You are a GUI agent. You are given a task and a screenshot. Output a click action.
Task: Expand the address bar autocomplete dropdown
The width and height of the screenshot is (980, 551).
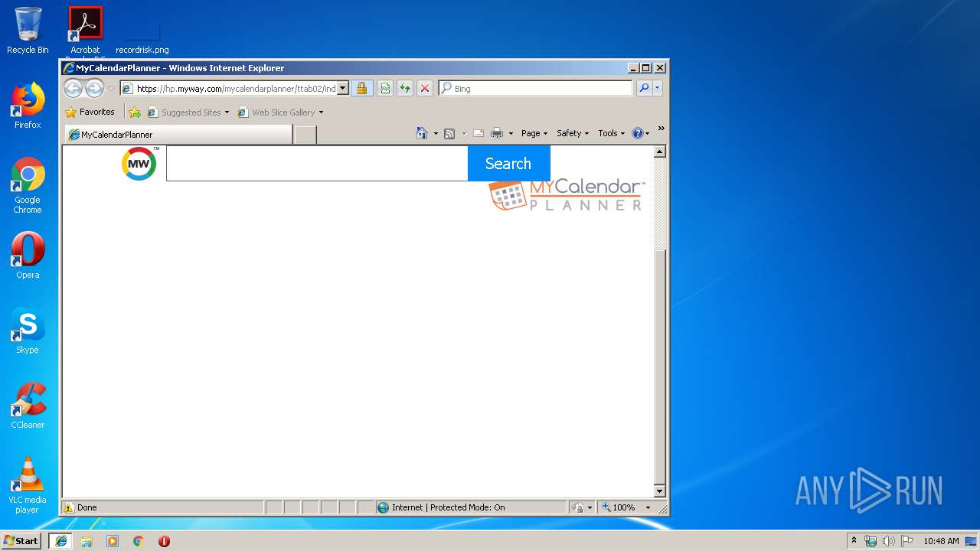(342, 89)
